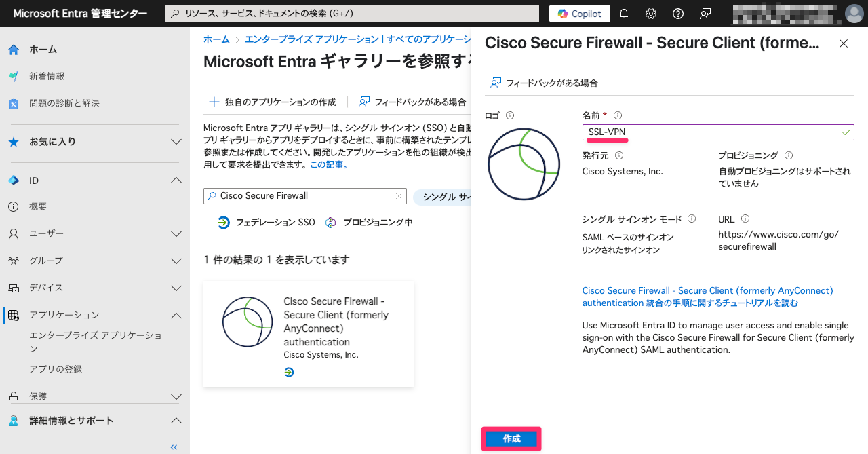
Task: Click the 作成 button
Action: point(511,439)
